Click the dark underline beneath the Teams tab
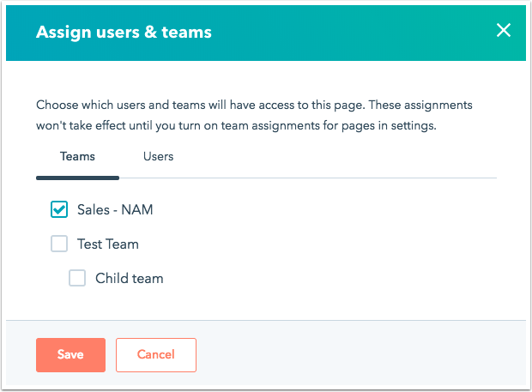 pos(77,178)
